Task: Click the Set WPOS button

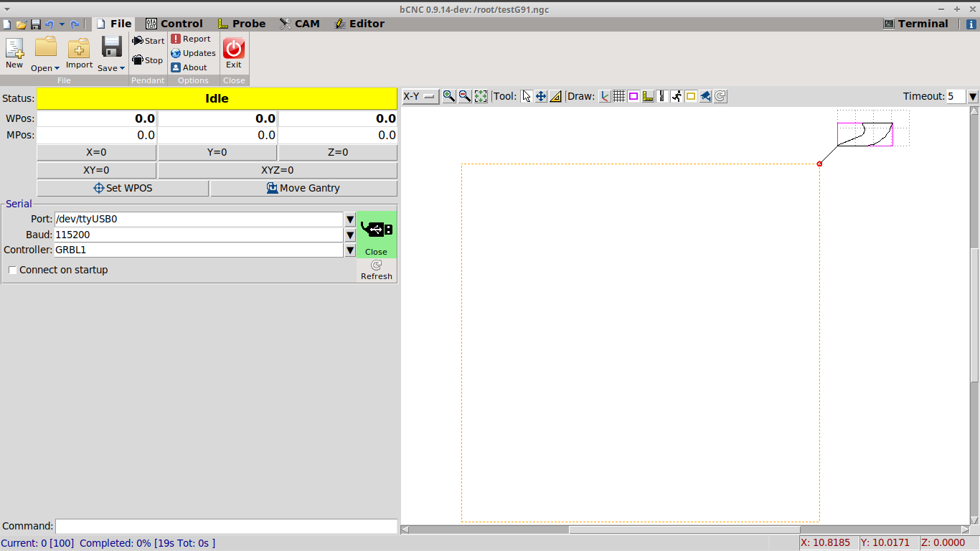Action: point(123,188)
